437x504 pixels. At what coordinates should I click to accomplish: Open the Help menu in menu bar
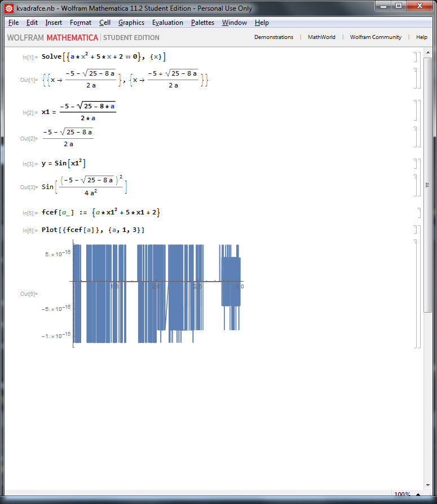point(262,23)
